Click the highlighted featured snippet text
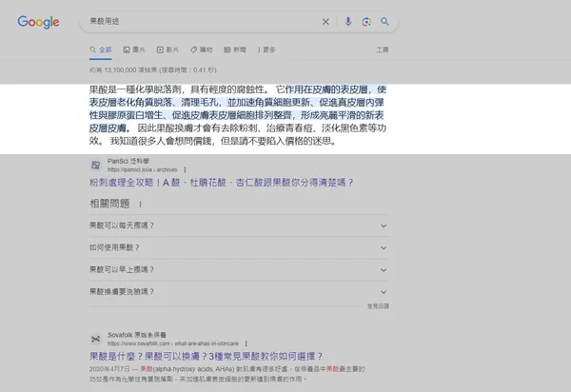This screenshot has width=571, height=392. (237, 108)
